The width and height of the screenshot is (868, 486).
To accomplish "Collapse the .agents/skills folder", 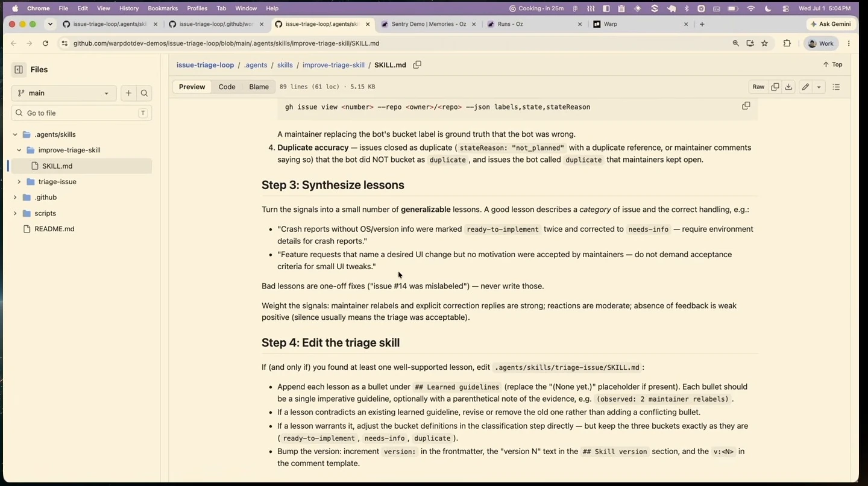I will pos(15,134).
